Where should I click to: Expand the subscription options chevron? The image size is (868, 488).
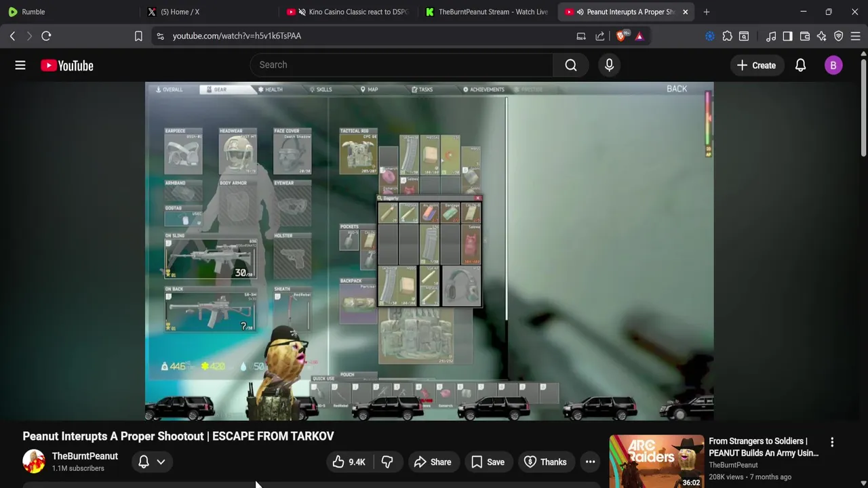click(161, 462)
